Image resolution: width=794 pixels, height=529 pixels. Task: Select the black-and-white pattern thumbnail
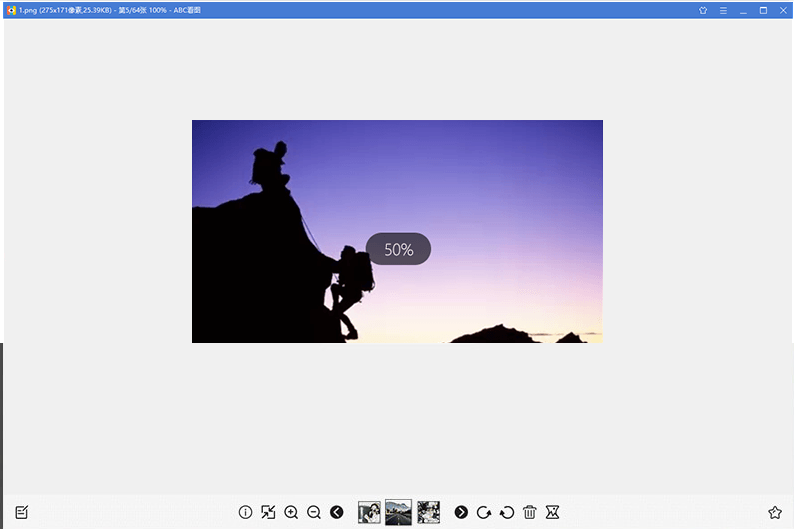point(428,512)
